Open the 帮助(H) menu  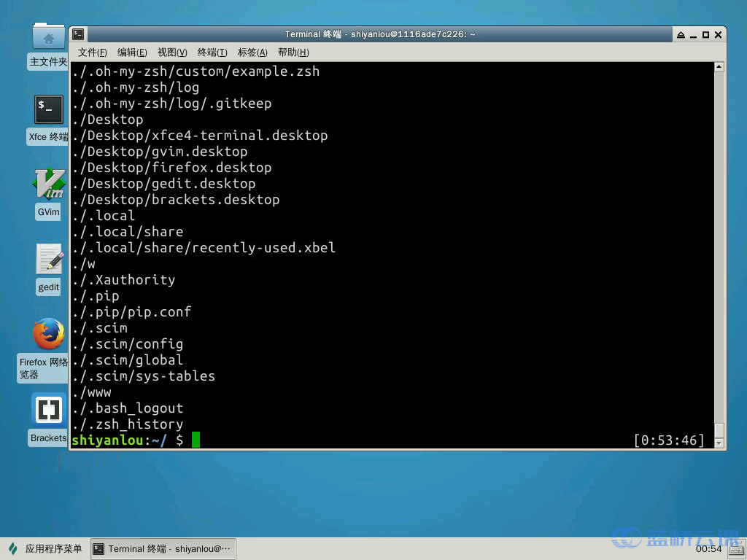(293, 52)
